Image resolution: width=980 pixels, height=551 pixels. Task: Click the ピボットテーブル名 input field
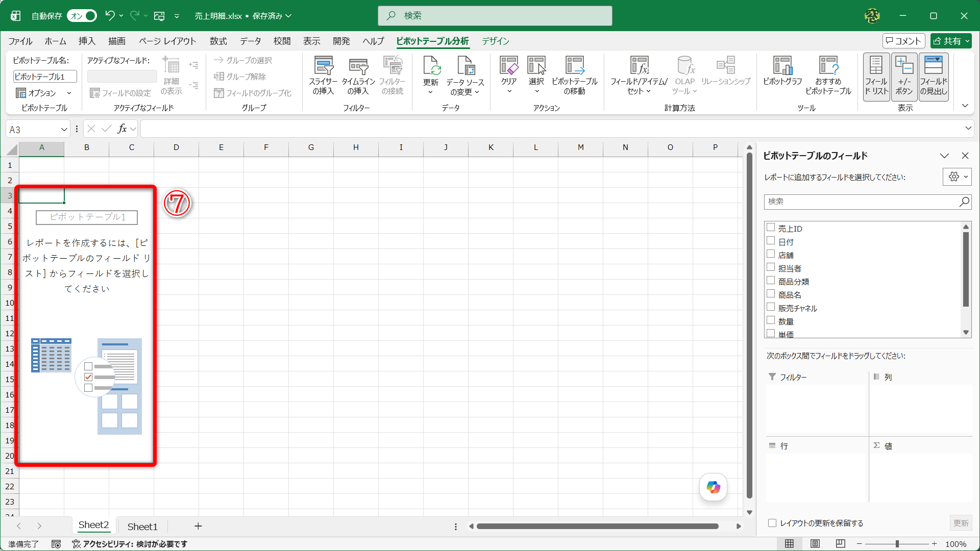point(45,77)
